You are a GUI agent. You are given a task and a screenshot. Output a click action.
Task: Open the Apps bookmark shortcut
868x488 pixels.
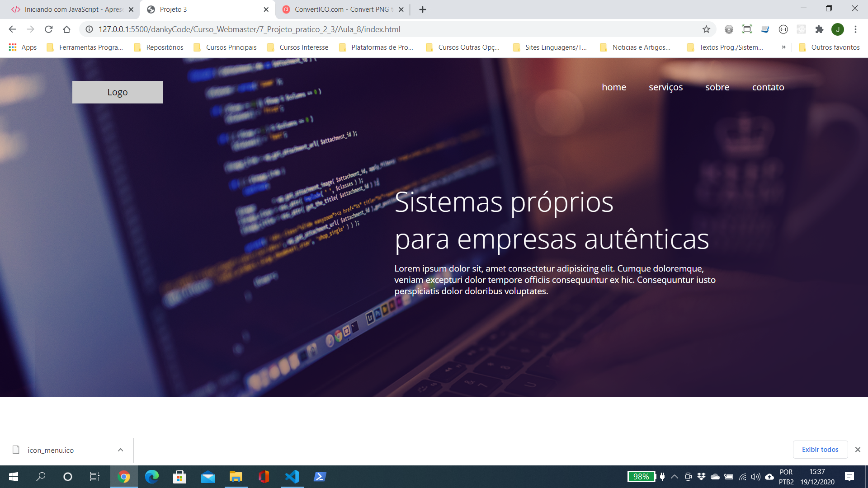(23, 47)
